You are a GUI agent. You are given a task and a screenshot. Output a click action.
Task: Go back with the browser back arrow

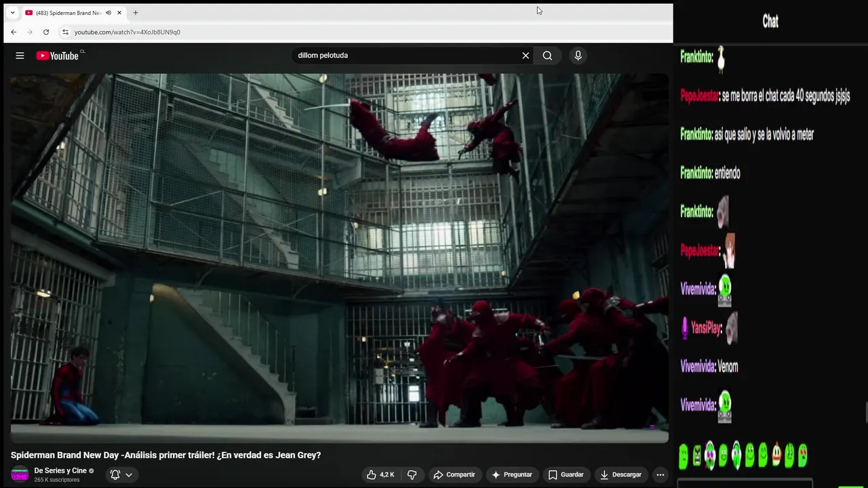(x=13, y=32)
